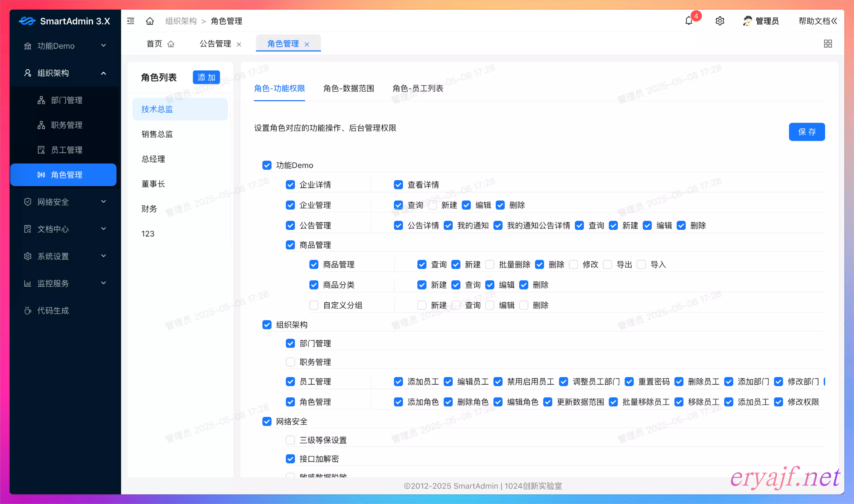Viewport: 854px width, 504px height.
Task: Click the 网络安全 shield icon
Action: [x=28, y=202]
